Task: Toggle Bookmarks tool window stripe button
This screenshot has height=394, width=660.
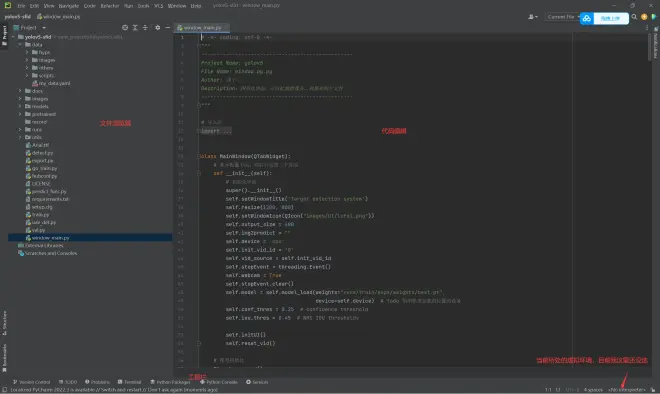Action: point(4,358)
